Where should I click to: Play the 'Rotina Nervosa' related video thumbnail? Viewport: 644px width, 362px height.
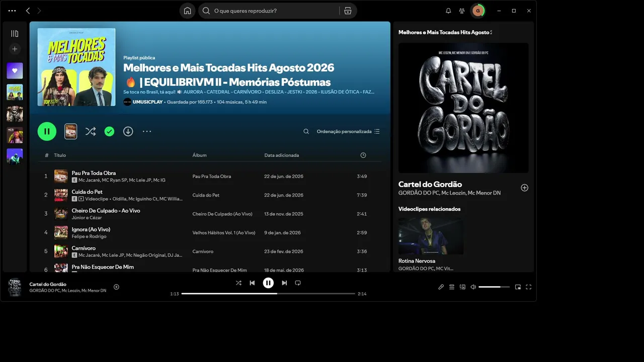(x=431, y=236)
